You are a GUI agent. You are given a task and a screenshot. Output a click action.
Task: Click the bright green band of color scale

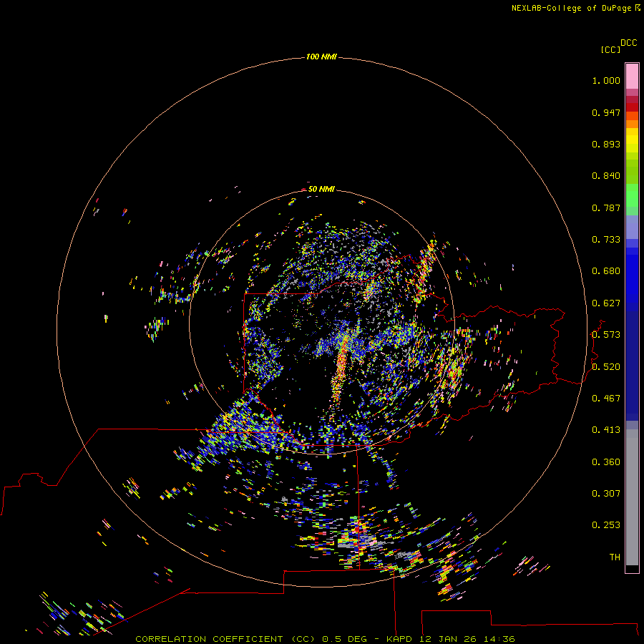632,195
